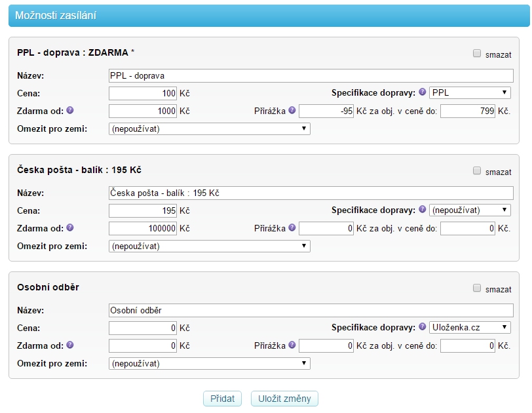
Task: Show help for Osobní odběr Přirážka
Action: click(x=292, y=345)
